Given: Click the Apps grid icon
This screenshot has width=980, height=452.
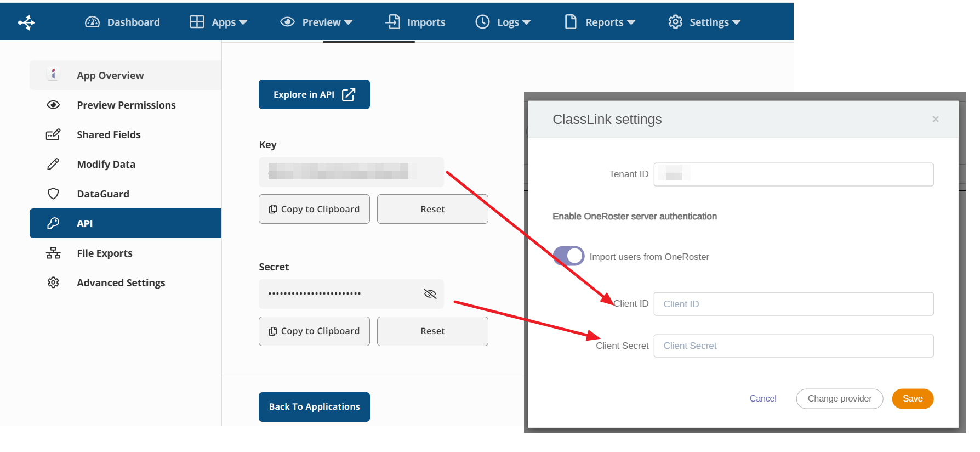Looking at the screenshot, I should tap(197, 22).
